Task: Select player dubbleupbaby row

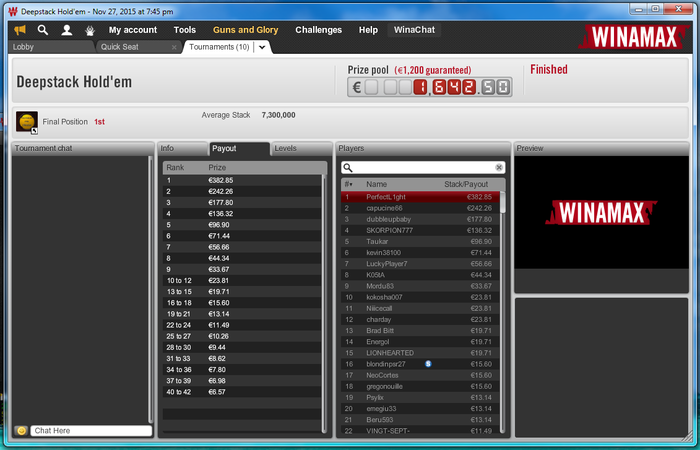Action: 420,219
